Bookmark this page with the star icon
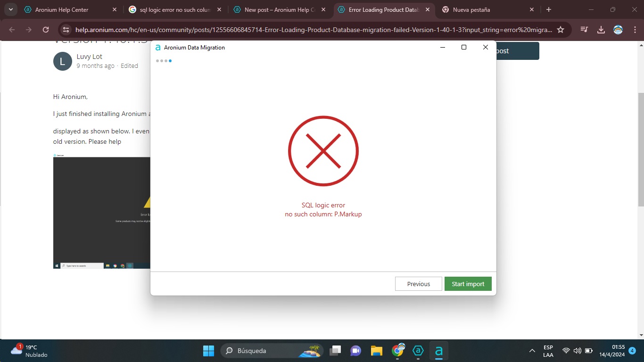The width and height of the screenshot is (644, 362). 561,30
